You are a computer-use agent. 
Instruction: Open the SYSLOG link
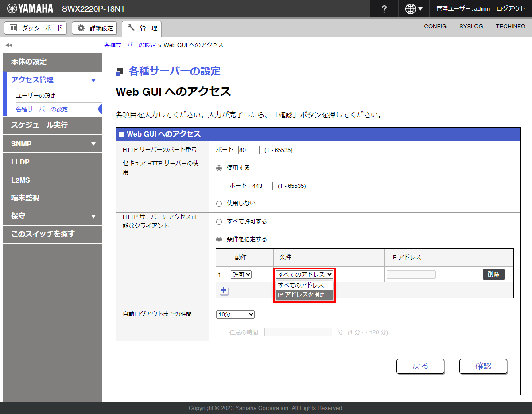coord(471,27)
